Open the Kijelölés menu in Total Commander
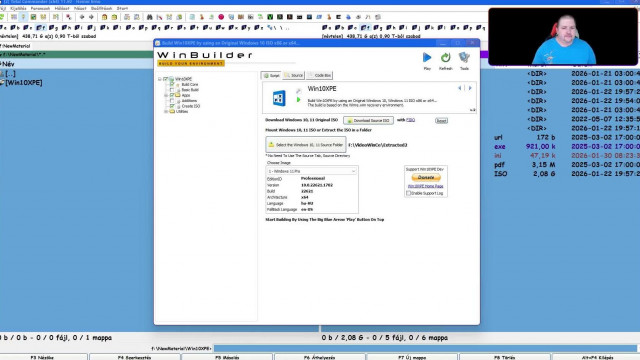Image resolution: width=640 pixels, height=360 pixels. coord(18,8)
